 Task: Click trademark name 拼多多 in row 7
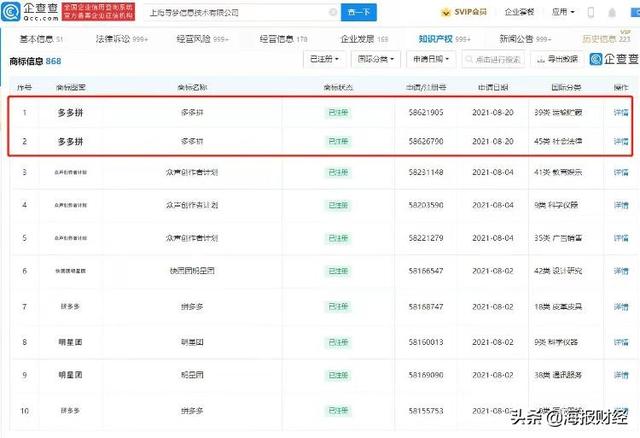(192, 307)
